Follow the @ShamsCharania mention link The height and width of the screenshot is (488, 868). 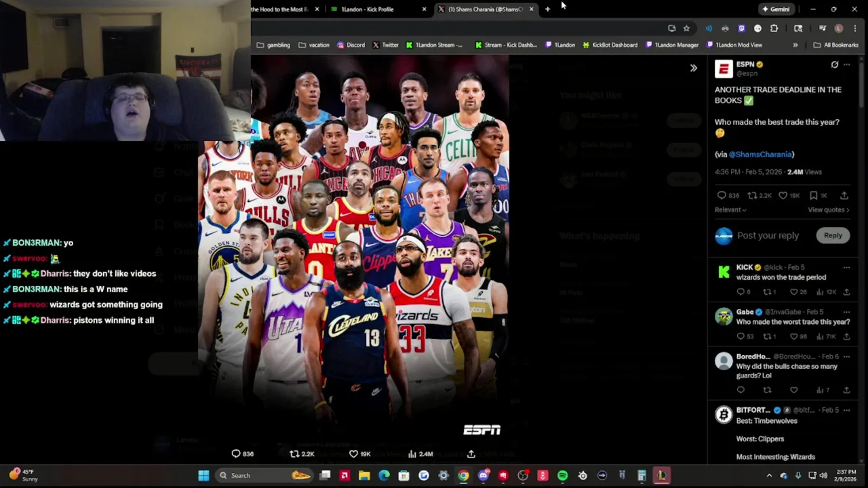click(x=760, y=155)
